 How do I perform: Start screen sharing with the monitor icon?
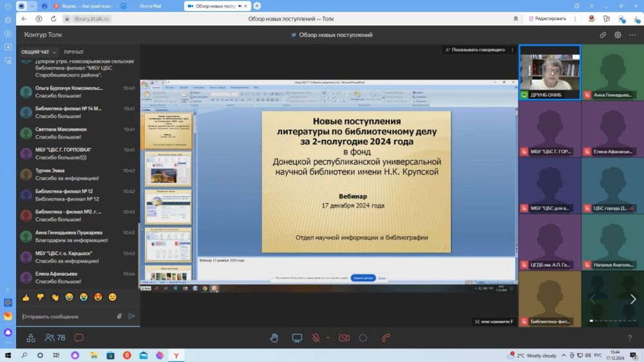point(297,338)
